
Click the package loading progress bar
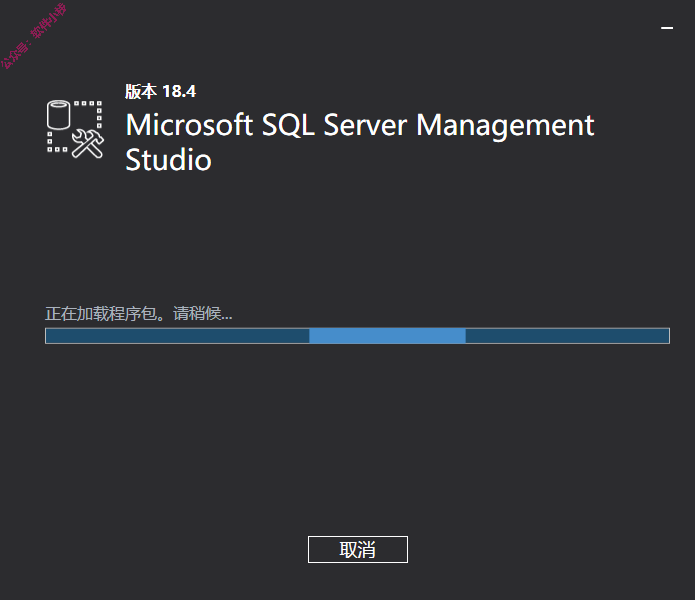point(357,336)
